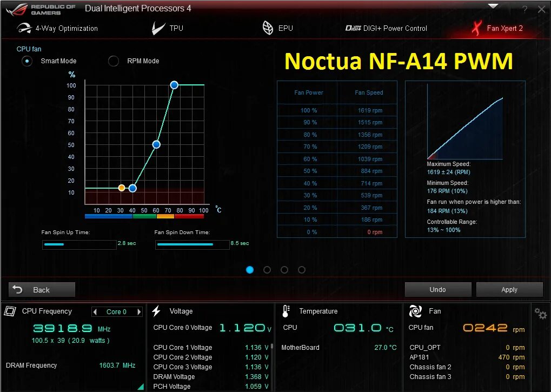Image resolution: width=551 pixels, height=392 pixels.
Task: Click the 884 rpm table value
Action: pyautogui.click(x=372, y=171)
